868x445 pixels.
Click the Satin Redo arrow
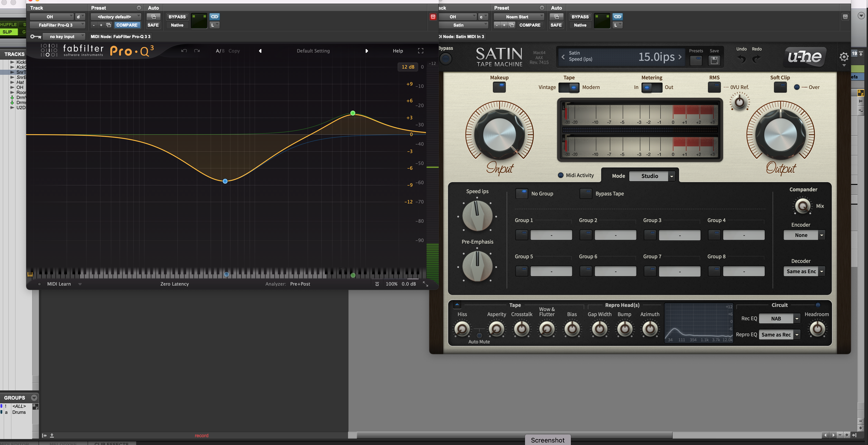pyautogui.click(x=757, y=59)
